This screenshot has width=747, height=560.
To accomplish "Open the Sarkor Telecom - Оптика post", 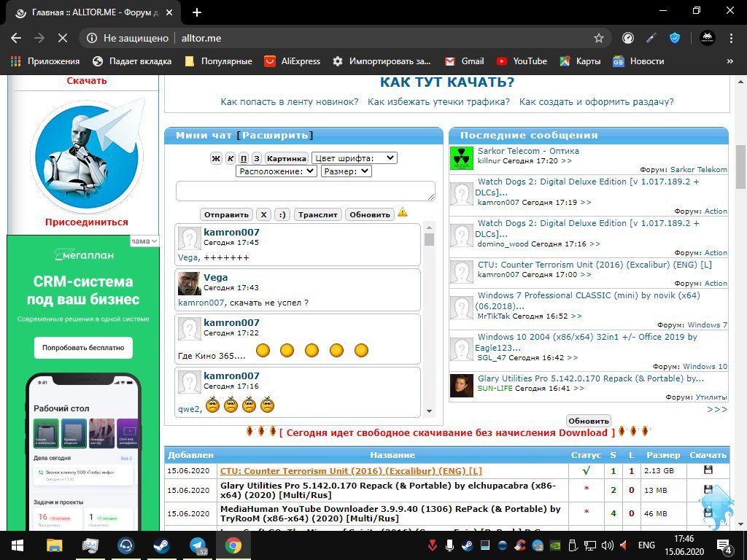I will pos(528,151).
